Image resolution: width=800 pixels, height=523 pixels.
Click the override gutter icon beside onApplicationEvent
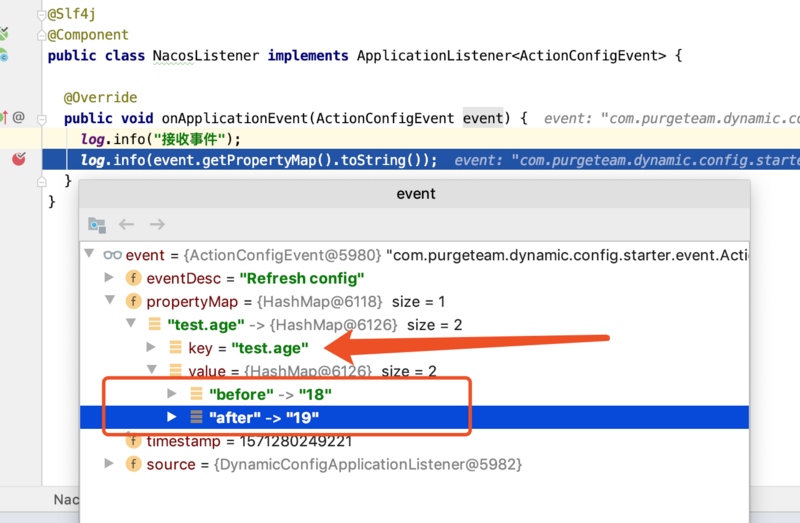pyautogui.click(x=5, y=117)
